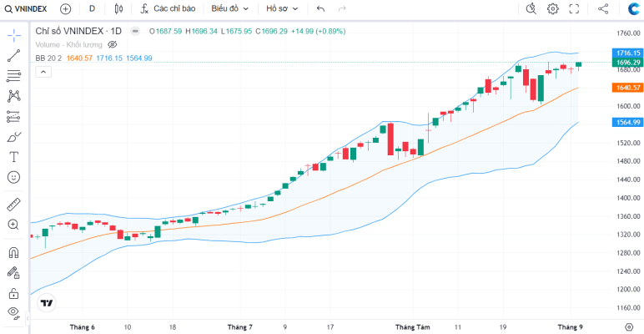Screen dimensions: 644x334
Task: Click the Volume - Khối lượng label
Action: coord(68,44)
